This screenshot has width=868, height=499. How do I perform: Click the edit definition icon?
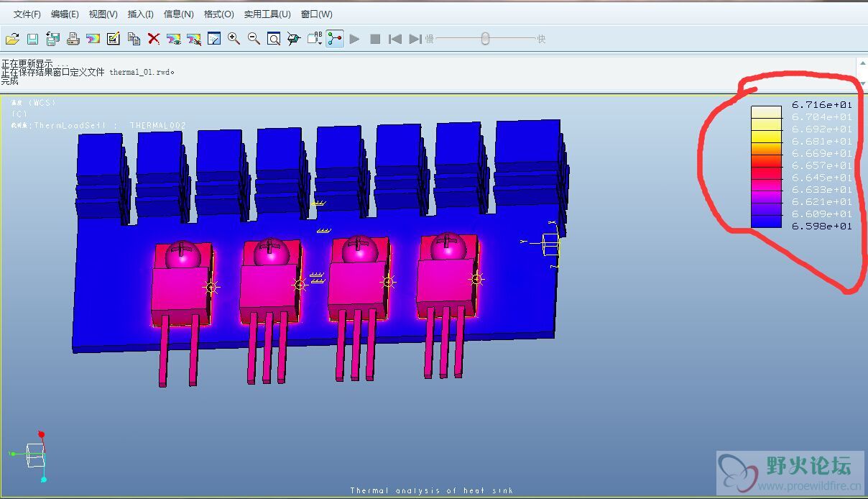click(113, 39)
